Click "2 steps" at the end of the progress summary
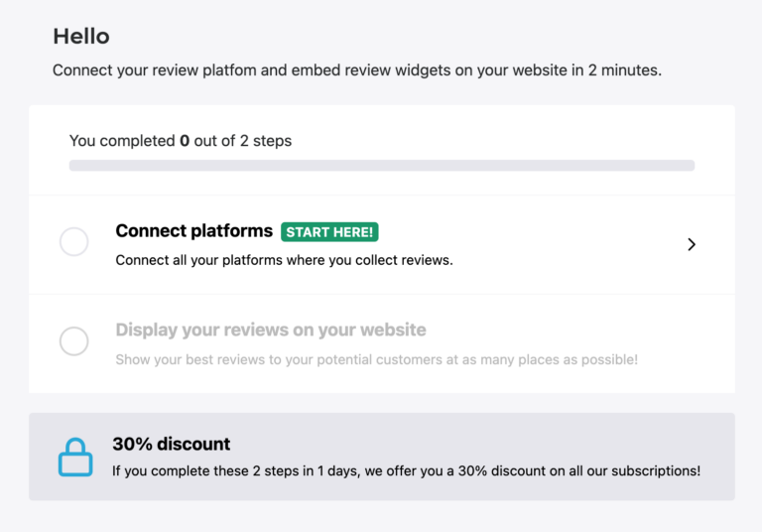762x532 pixels. coord(266,141)
